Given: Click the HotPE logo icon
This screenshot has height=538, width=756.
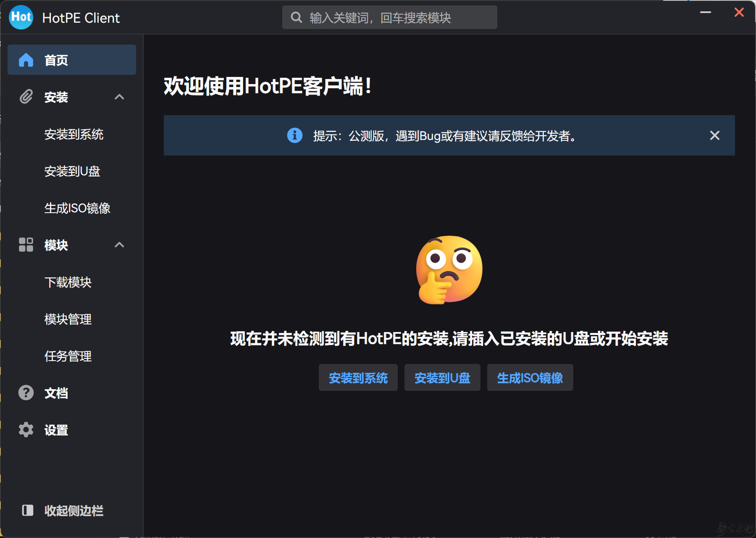Looking at the screenshot, I should click(21, 17).
